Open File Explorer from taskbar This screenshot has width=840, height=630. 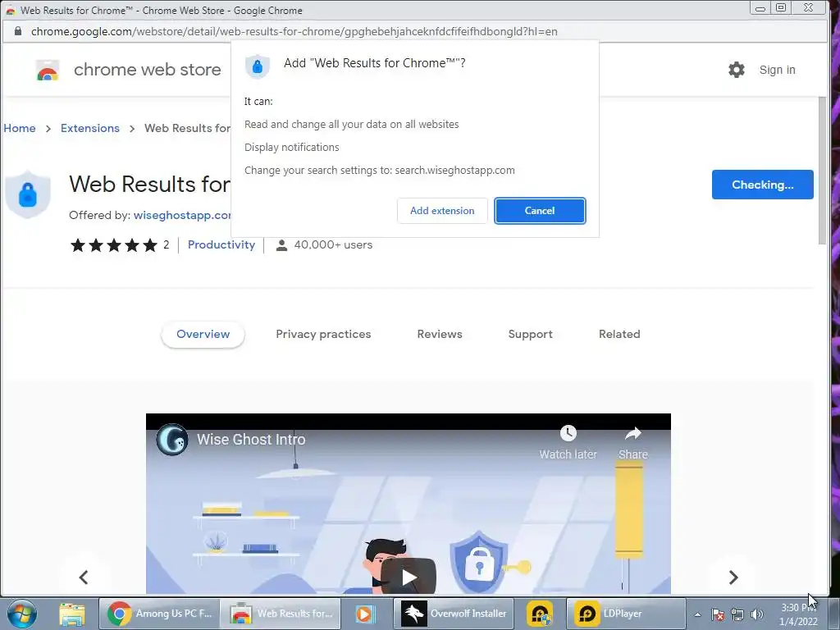click(x=72, y=614)
